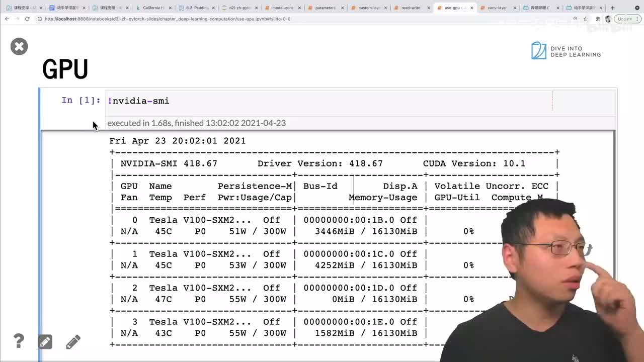Click the 'Memory-Usage' column header
The height and width of the screenshot is (362, 644).
tap(383, 198)
